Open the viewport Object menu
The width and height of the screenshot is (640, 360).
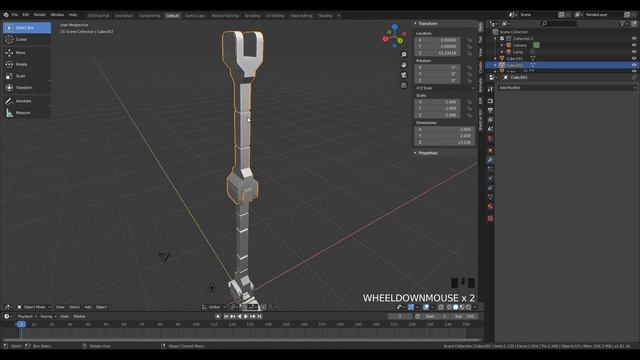point(101,307)
